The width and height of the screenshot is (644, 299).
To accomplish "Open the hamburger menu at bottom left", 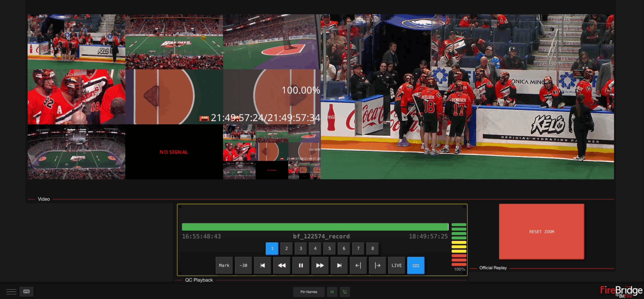I will click(11, 291).
